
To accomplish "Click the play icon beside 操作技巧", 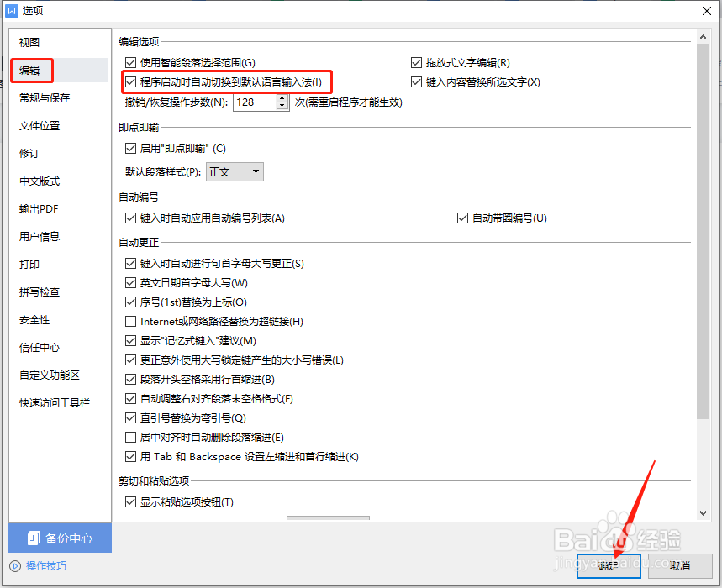I will tap(15, 566).
